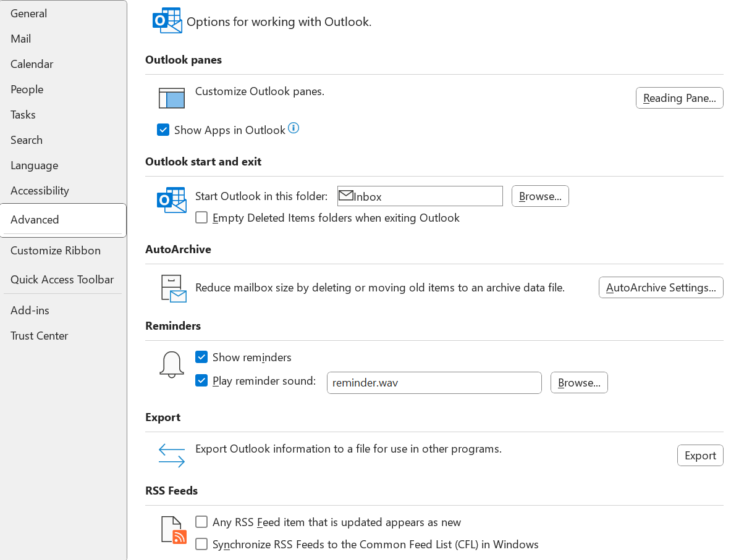Click Browse... next to reminder.wav field
The height and width of the screenshot is (560, 731).
[579, 383]
